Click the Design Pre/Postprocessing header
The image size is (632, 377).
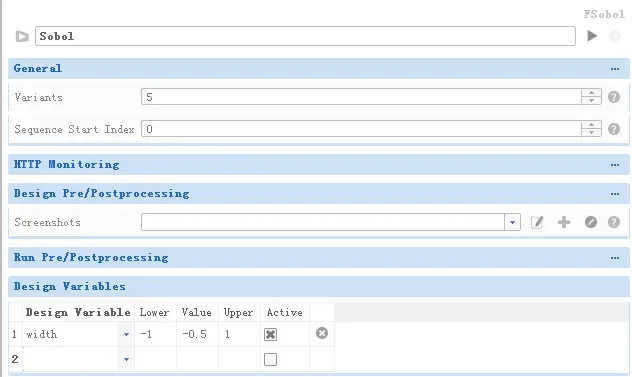(319, 194)
